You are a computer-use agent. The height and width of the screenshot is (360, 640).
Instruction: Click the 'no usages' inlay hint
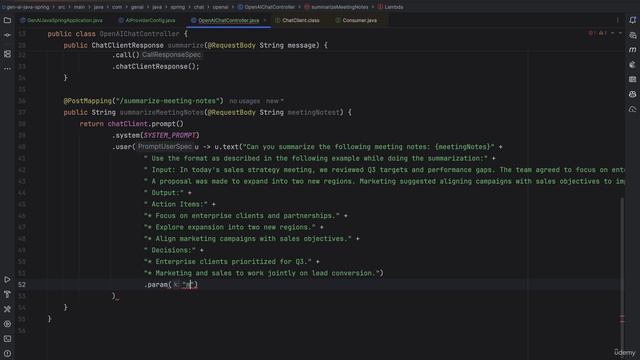244,101
